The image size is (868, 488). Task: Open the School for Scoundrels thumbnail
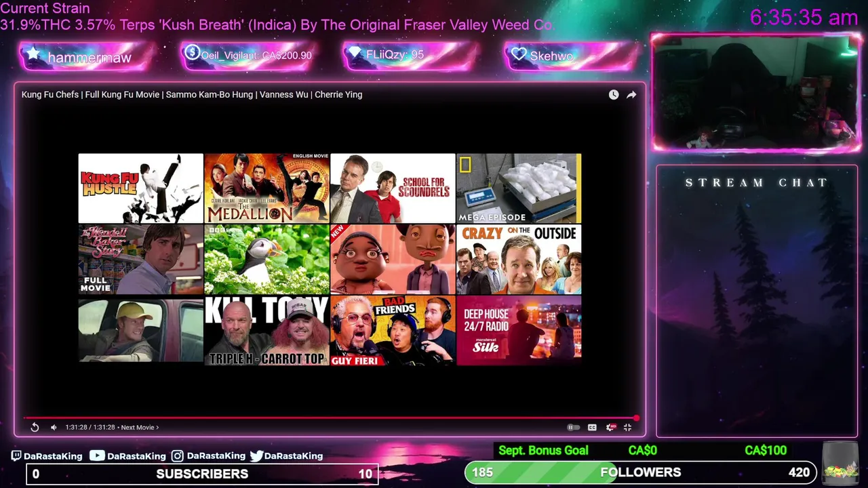click(x=393, y=188)
